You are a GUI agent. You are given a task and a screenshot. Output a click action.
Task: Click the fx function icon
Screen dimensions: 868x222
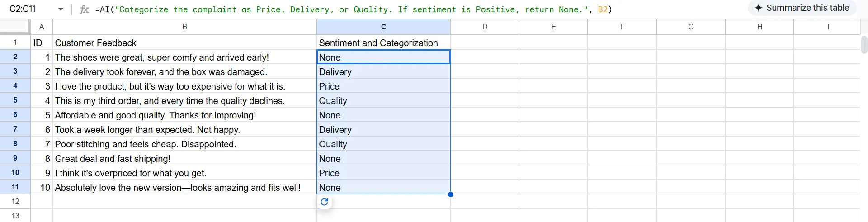point(84,9)
